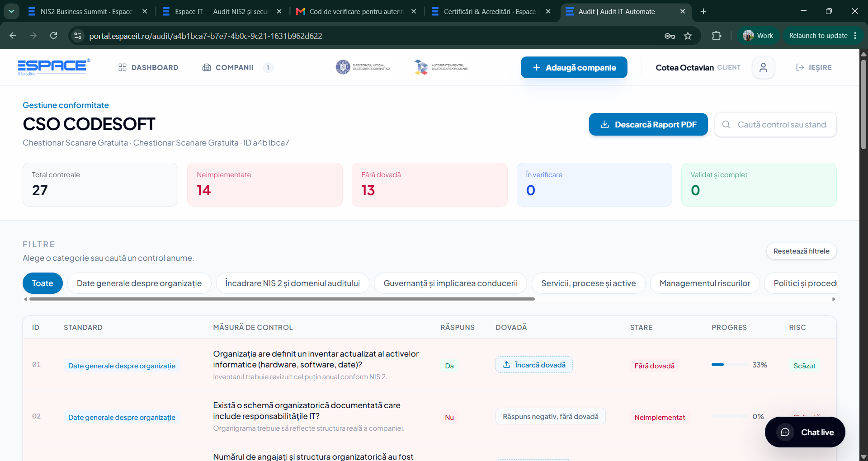The width and height of the screenshot is (868, 461).
Task: Filter by Încadrare NIS 2 și domeniul auditului
Action: coord(292,283)
